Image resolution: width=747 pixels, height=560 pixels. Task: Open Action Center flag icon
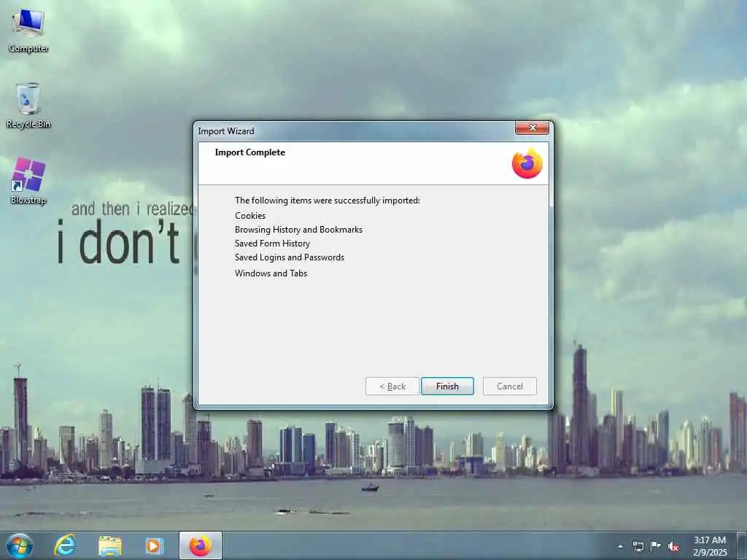pos(656,546)
